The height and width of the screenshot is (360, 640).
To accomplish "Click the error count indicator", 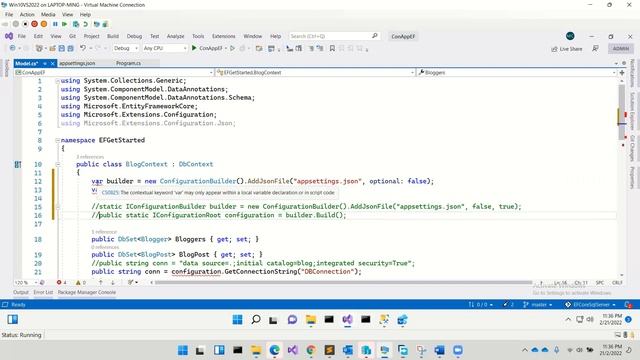I will 62,282.
